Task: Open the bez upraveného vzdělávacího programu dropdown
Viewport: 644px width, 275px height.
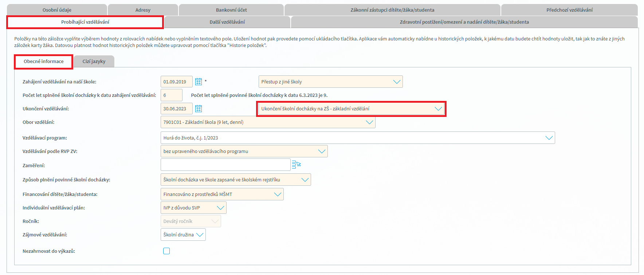Action: point(244,151)
